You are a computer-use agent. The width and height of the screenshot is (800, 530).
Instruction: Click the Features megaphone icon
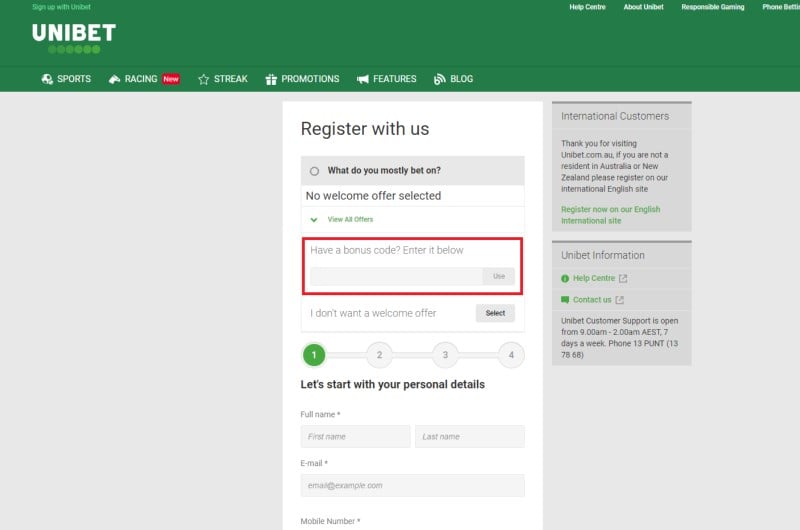point(363,79)
